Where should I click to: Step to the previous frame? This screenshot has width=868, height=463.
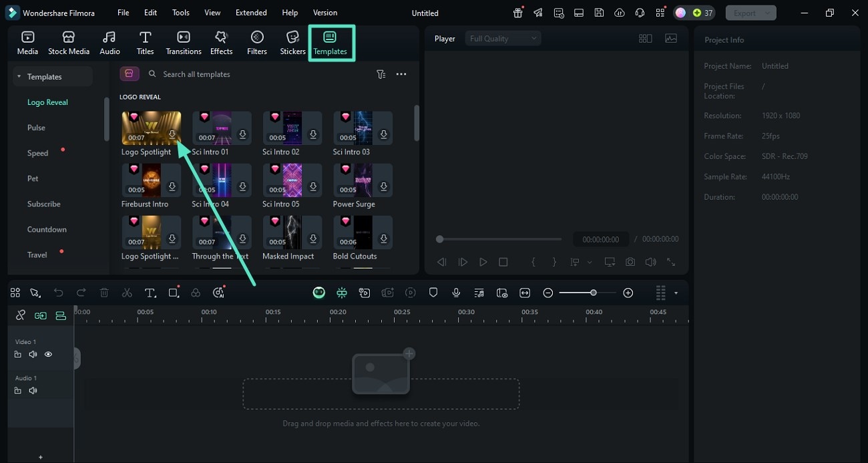coord(441,263)
